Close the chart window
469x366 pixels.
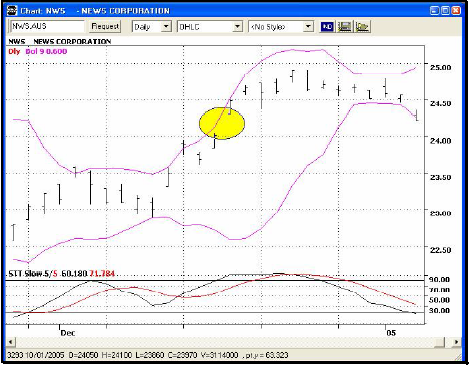(x=456, y=11)
